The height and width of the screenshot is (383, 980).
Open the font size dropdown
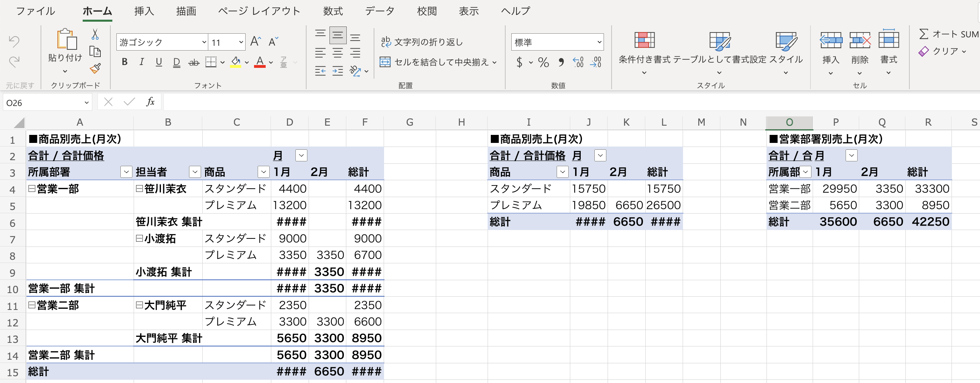click(x=241, y=42)
